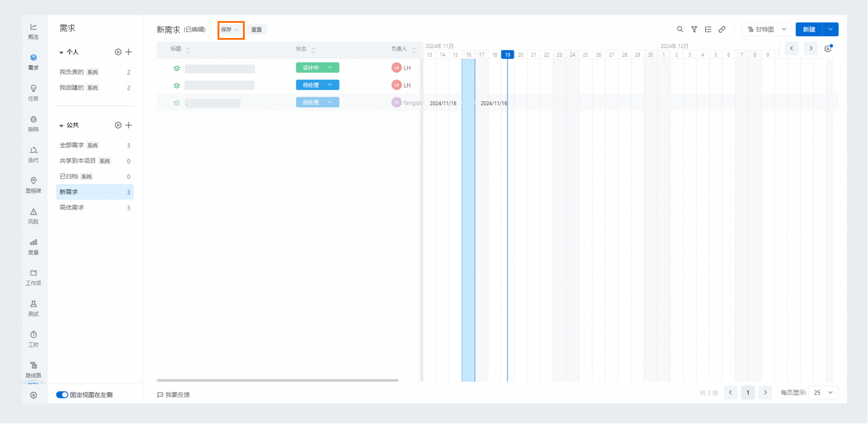Open the 保存 dropdown
This screenshot has height=424, width=868.
tap(230, 30)
